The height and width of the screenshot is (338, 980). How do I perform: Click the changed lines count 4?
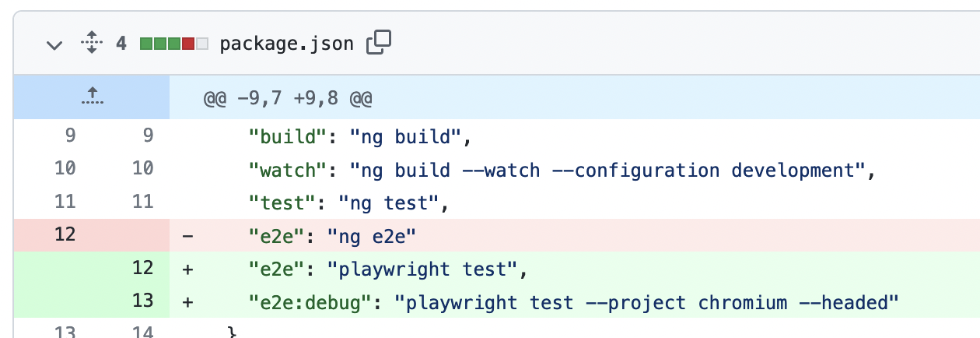(x=121, y=44)
